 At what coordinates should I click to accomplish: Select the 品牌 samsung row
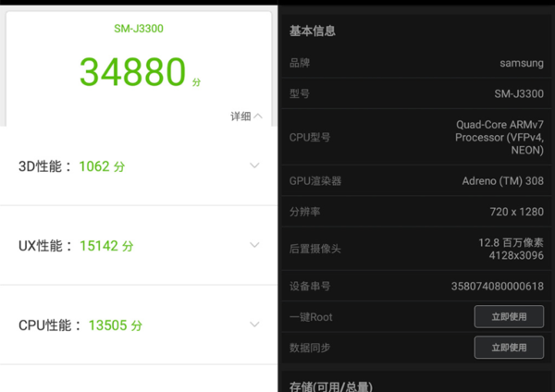tap(416, 63)
